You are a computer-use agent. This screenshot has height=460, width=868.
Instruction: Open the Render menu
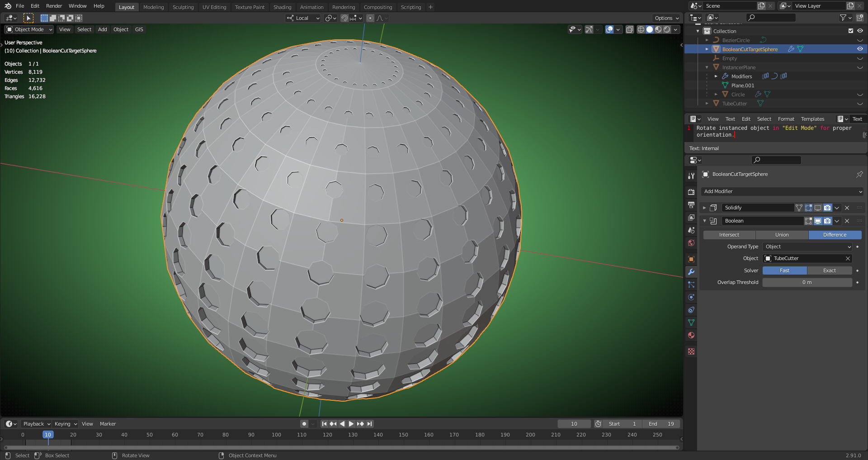[54, 6]
